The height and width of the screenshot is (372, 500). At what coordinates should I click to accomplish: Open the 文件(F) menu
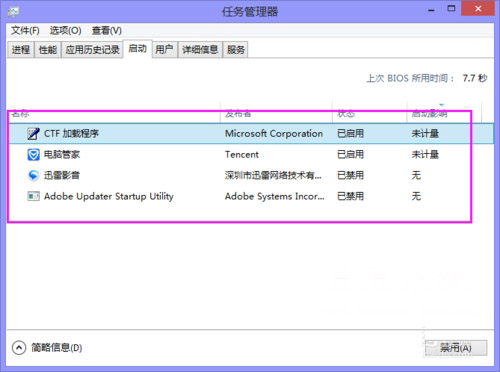[x=25, y=31]
